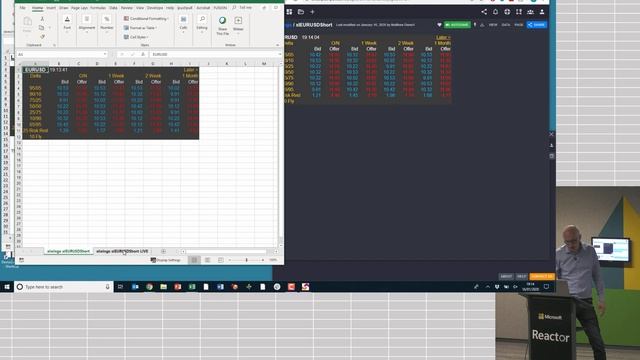This screenshot has height=360, width=640.
Task: Add a new sheet with plus icon
Action: click(163, 251)
